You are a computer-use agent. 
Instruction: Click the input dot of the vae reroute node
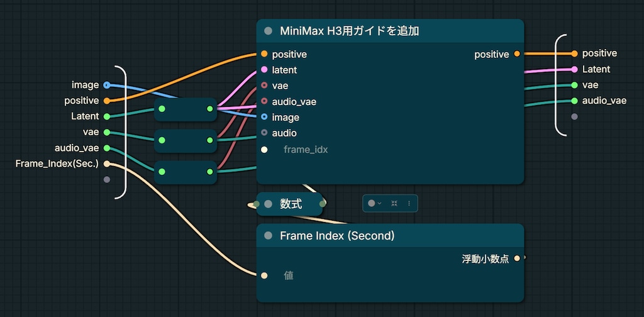click(x=162, y=140)
